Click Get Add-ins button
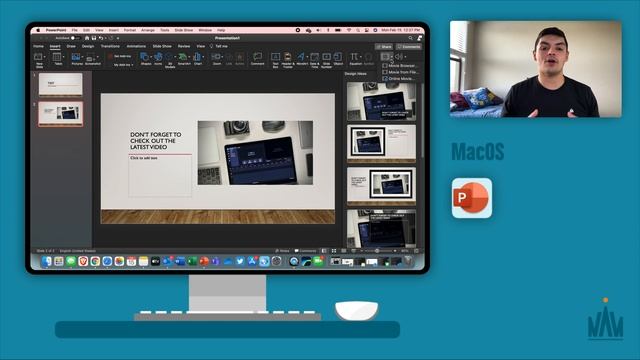 [120, 56]
